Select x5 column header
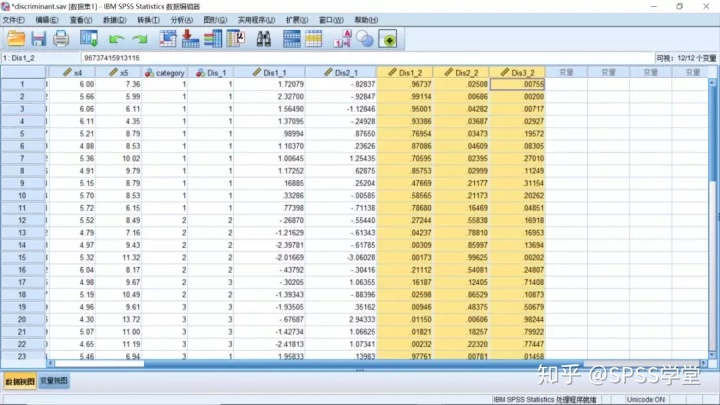The image size is (720, 405). click(118, 73)
